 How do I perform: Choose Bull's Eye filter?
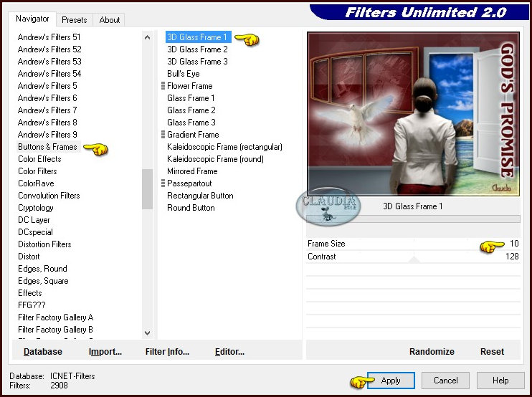[184, 74]
